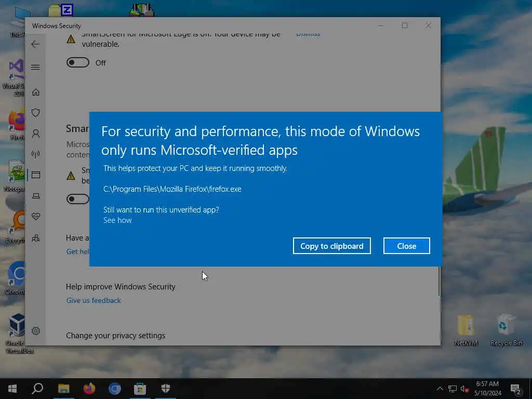Open Windows Security settings gear
532x399 pixels.
tap(36, 331)
